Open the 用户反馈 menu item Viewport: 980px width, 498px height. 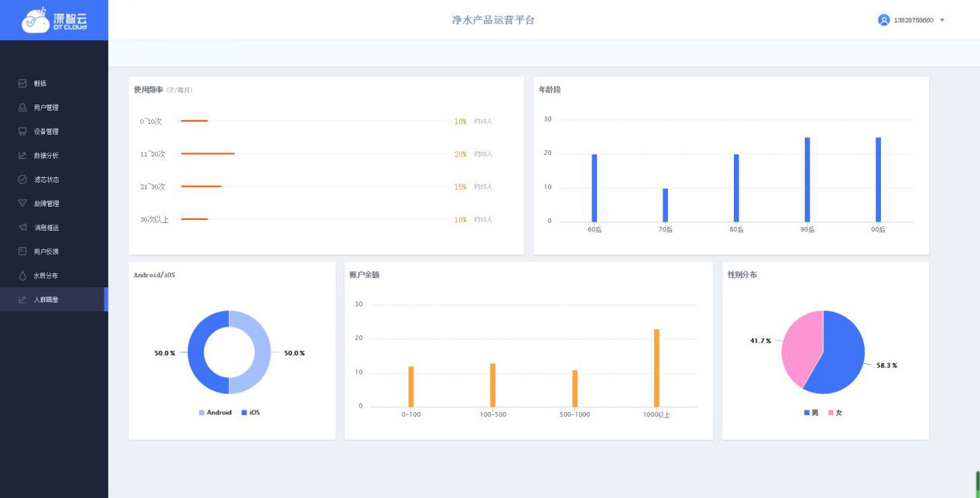[x=46, y=252]
